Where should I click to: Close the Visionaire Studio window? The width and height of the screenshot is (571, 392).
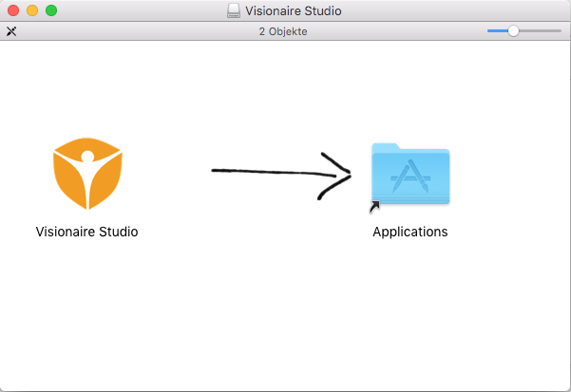[13, 10]
